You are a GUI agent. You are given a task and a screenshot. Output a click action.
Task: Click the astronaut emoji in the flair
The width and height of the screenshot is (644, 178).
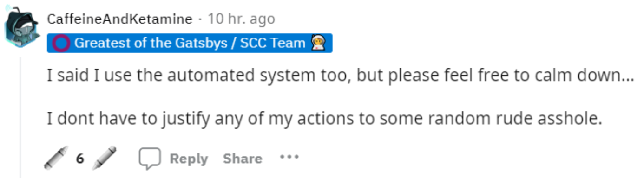pos(319,43)
